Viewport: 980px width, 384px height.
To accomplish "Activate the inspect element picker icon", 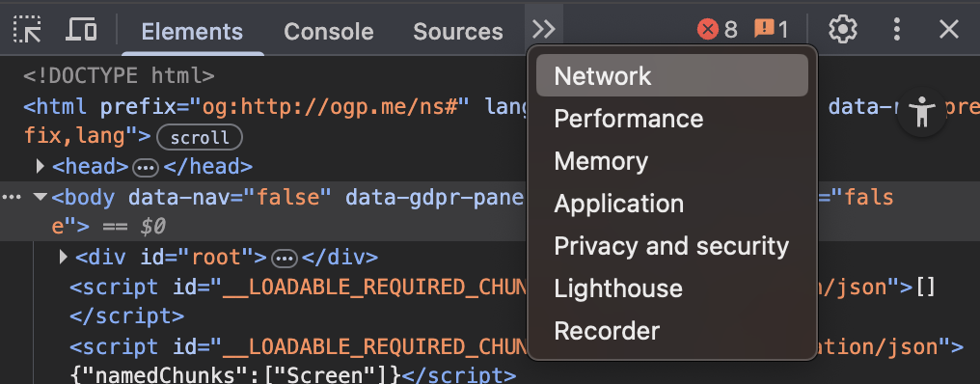I will pyautogui.click(x=27, y=29).
